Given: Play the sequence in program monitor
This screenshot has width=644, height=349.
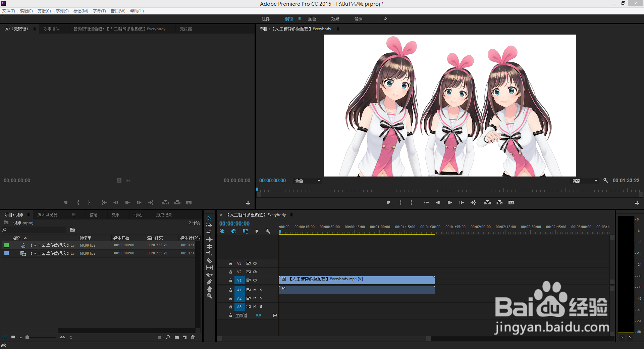Looking at the screenshot, I should (x=450, y=203).
